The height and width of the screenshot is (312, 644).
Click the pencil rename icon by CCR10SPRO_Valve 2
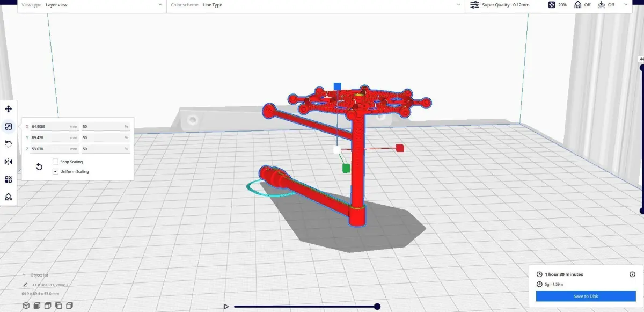[25, 285]
